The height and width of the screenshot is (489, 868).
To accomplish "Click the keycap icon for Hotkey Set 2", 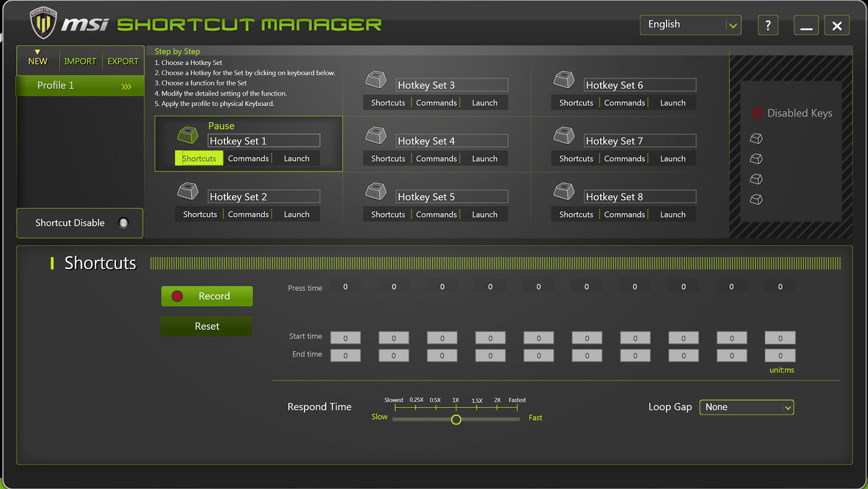I will coord(187,191).
